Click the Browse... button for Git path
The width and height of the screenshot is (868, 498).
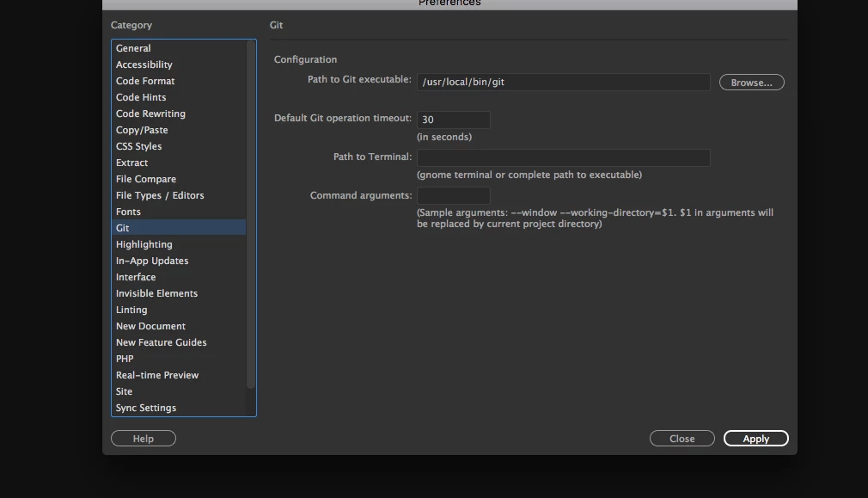tap(751, 83)
